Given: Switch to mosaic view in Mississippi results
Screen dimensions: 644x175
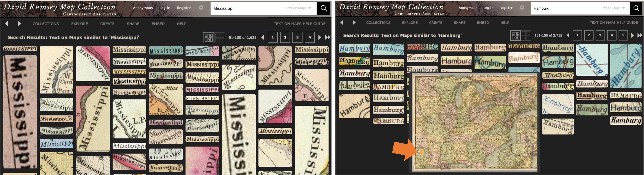Looking at the screenshot, I should (208, 38).
